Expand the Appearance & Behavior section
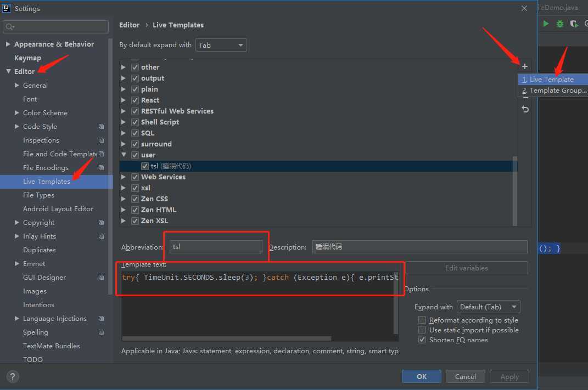The image size is (588, 390). pos(8,44)
